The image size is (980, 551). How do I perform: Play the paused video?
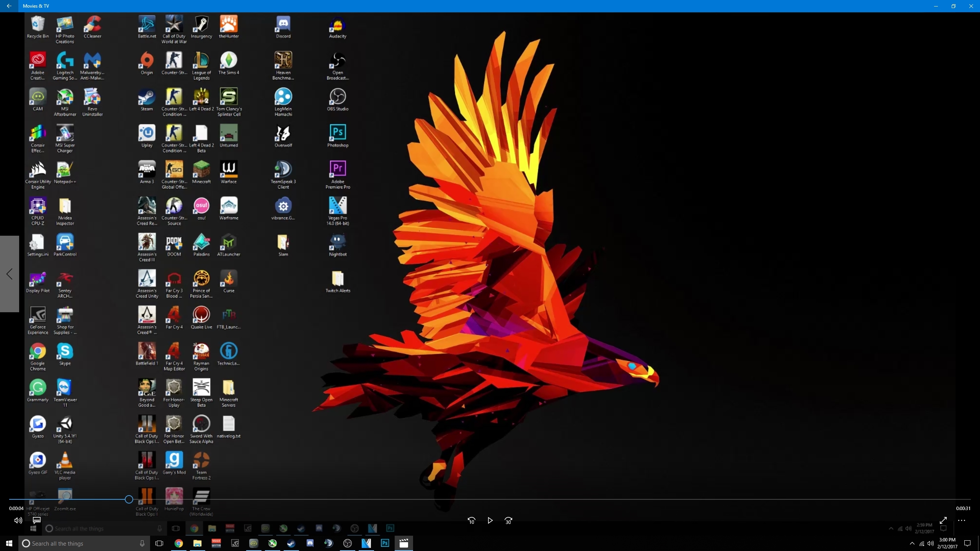click(490, 520)
